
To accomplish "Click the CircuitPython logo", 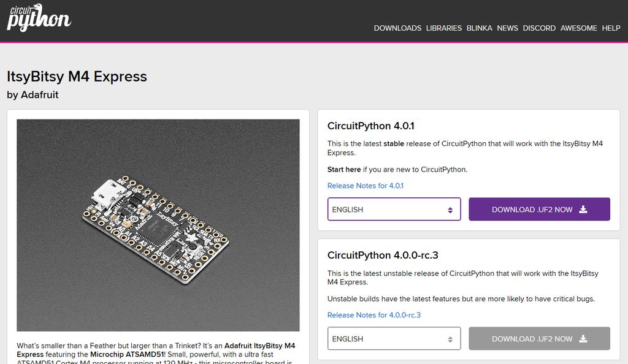I will [39, 18].
